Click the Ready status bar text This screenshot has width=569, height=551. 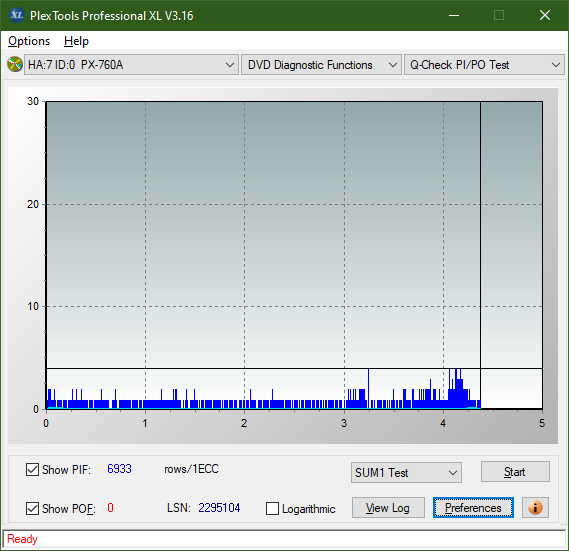(22, 539)
